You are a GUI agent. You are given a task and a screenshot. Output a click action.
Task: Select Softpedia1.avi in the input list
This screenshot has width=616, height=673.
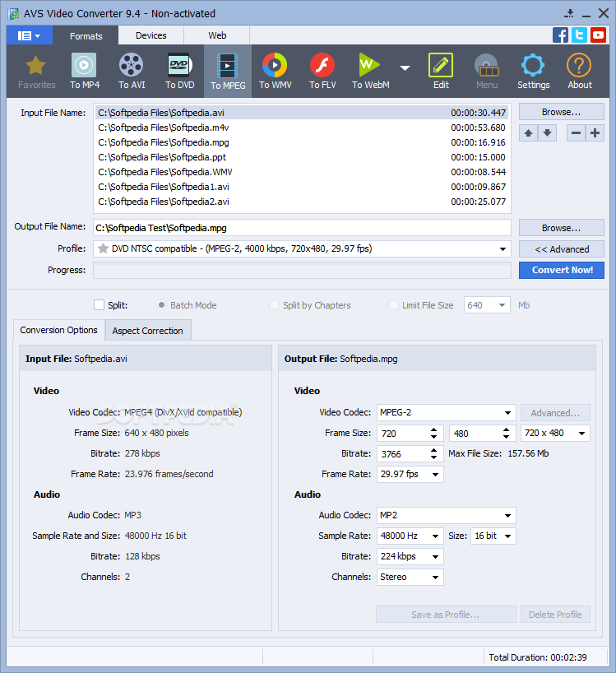pos(302,187)
